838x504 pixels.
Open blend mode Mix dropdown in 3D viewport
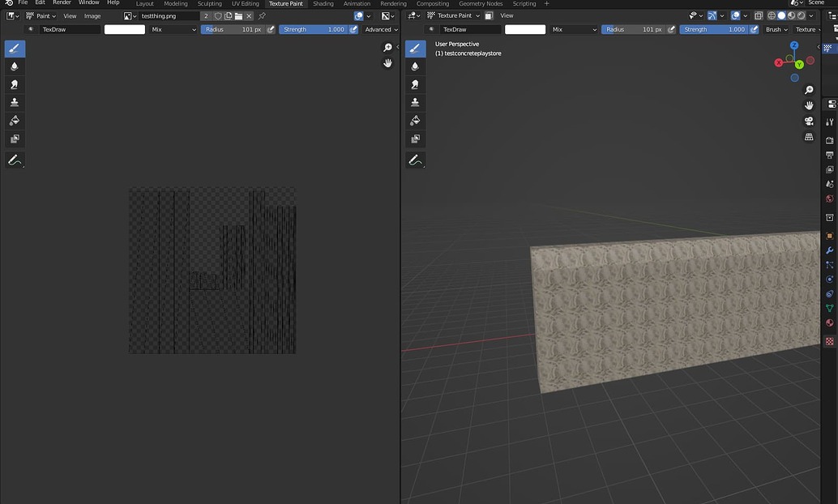tap(575, 29)
